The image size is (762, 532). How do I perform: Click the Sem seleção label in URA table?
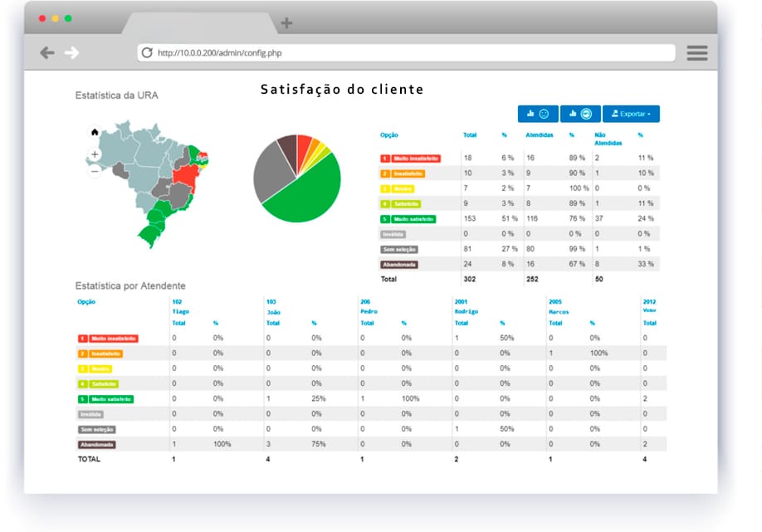click(399, 249)
